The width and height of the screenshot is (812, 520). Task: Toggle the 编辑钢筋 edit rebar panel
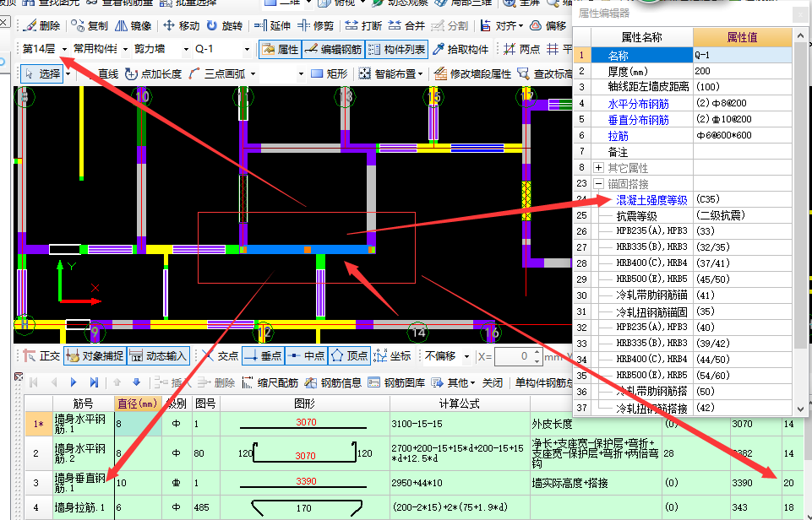point(334,49)
